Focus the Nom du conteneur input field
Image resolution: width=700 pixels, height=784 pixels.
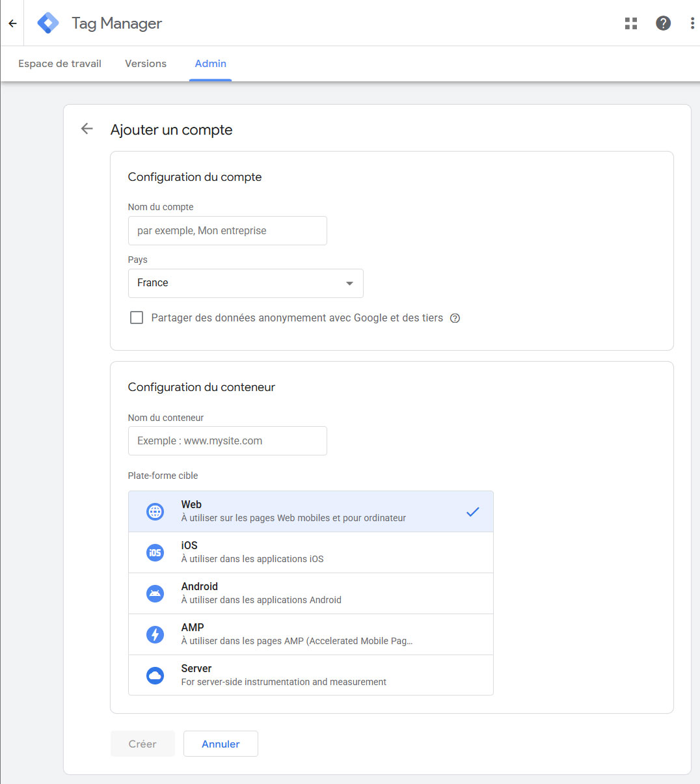(227, 441)
